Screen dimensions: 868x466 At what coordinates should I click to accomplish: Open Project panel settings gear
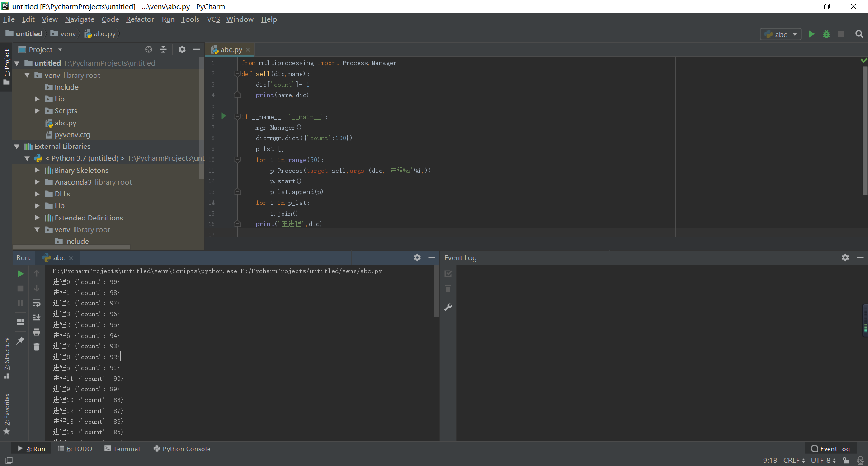point(182,49)
